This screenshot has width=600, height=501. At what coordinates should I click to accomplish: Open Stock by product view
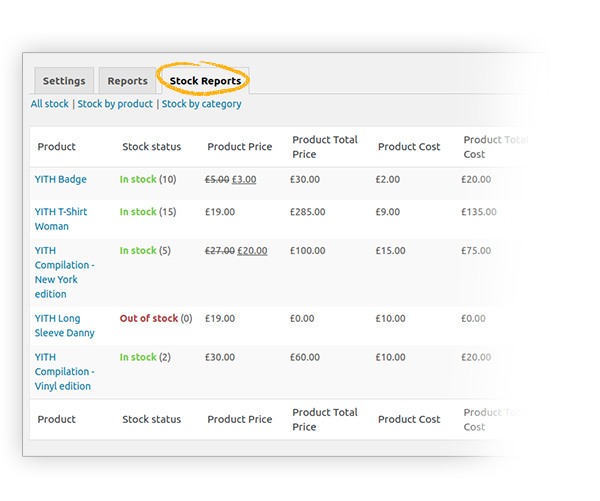click(115, 104)
